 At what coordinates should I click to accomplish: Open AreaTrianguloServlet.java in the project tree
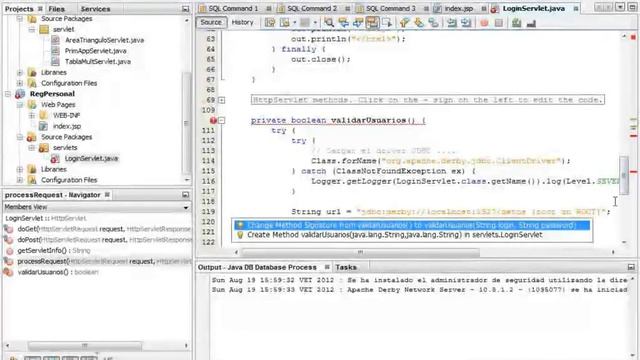pyautogui.click(x=104, y=40)
